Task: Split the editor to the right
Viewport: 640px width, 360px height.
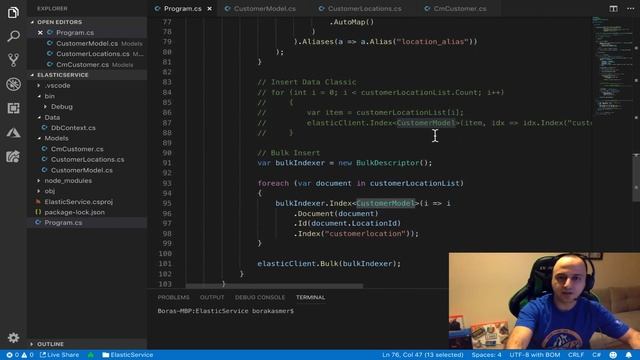Action: click(613, 9)
